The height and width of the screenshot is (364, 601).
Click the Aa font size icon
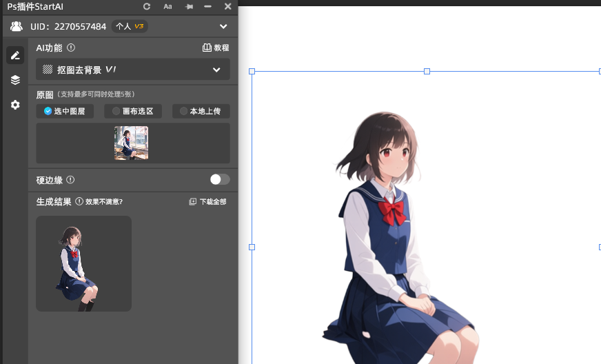[x=167, y=6]
